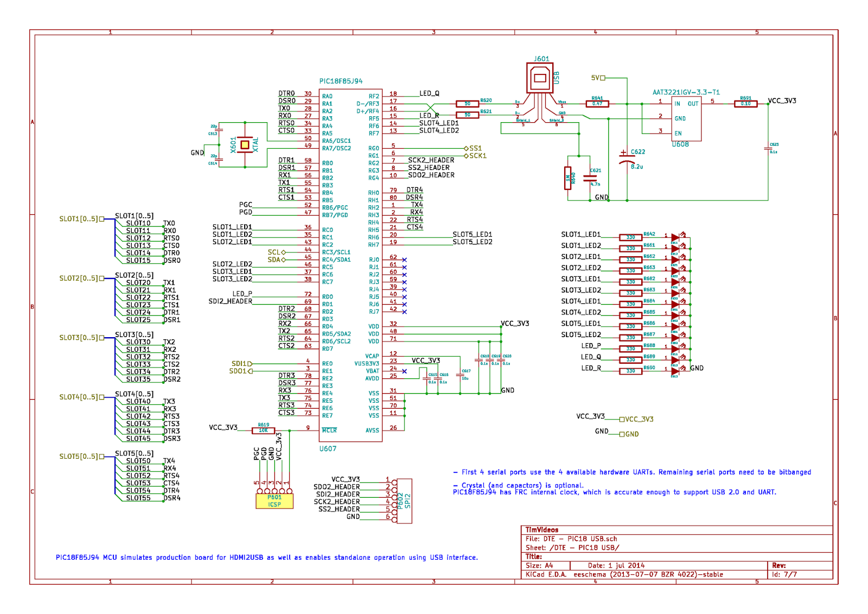Select capacitor C617 10u on VCAP
868x614 pixels.
tap(460, 375)
